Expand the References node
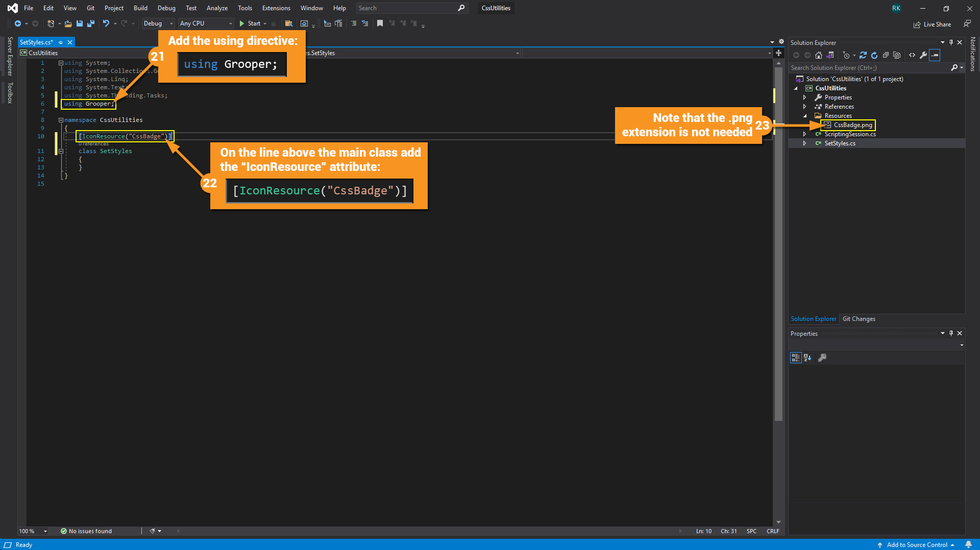Image resolution: width=980 pixels, height=550 pixels. click(805, 107)
